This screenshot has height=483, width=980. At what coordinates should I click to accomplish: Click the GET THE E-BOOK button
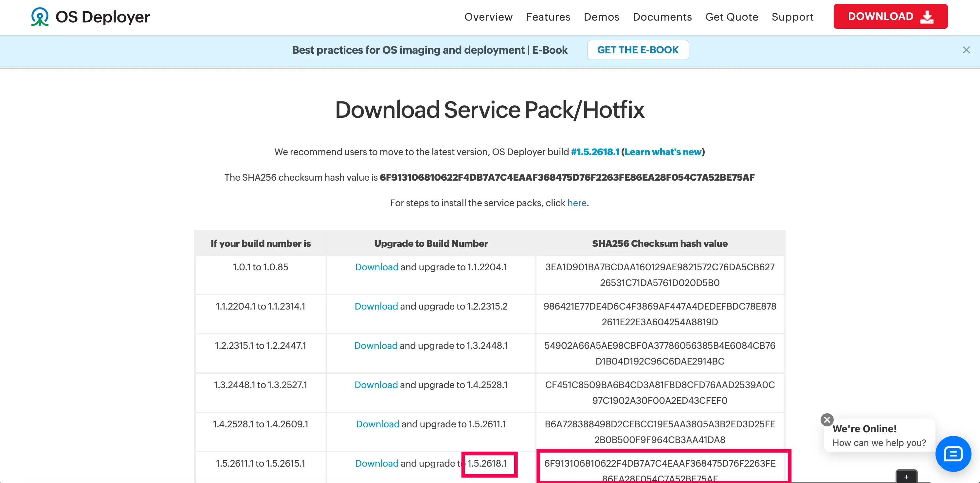[638, 50]
